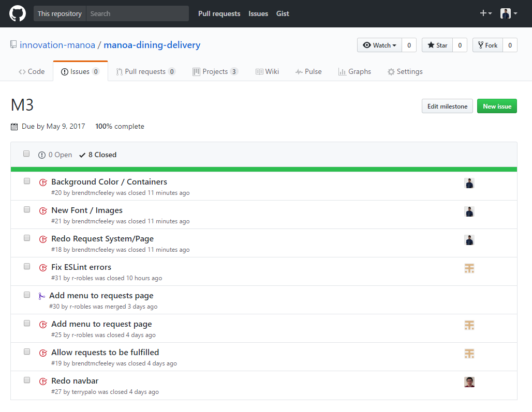The height and width of the screenshot is (412, 532).
Task: Open the Pull requests repository tab
Action: tap(146, 71)
